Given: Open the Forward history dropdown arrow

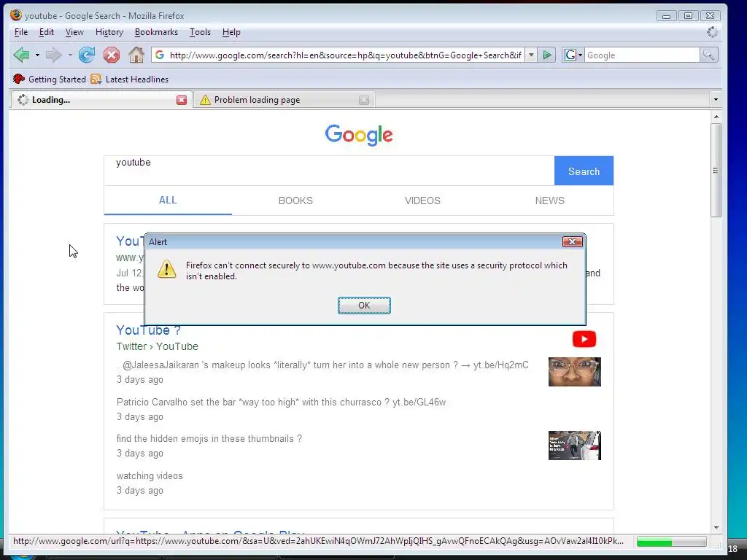Looking at the screenshot, I should 70,55.
